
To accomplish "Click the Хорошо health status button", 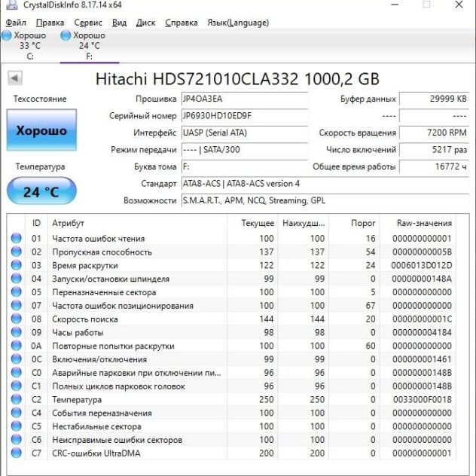I will coord(41,130).
